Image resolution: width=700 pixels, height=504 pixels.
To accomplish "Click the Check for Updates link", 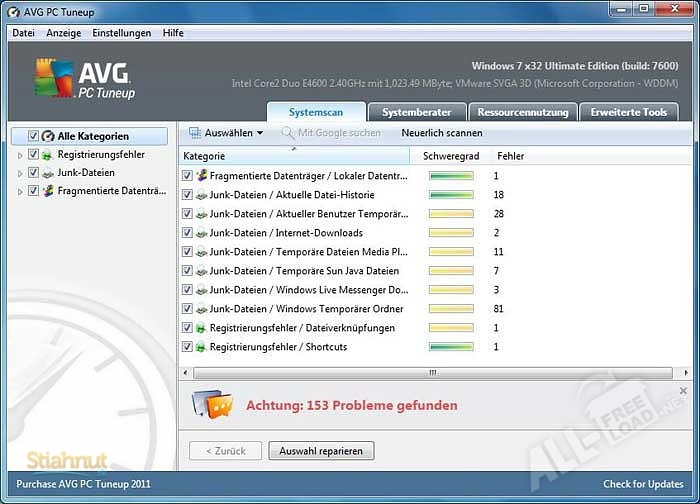I will (x=642, y=484).
